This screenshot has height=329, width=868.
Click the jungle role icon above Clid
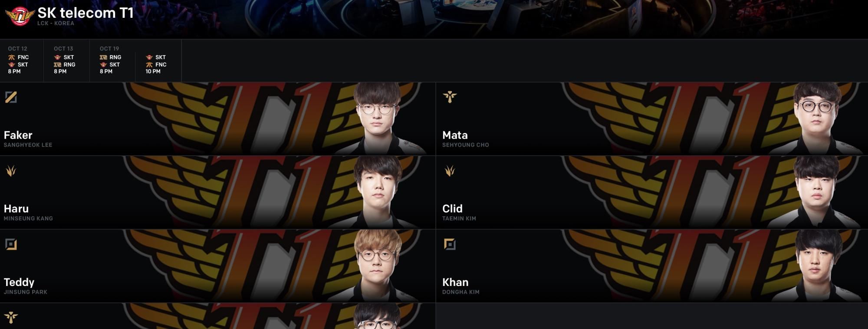click(x=450, y=171)
